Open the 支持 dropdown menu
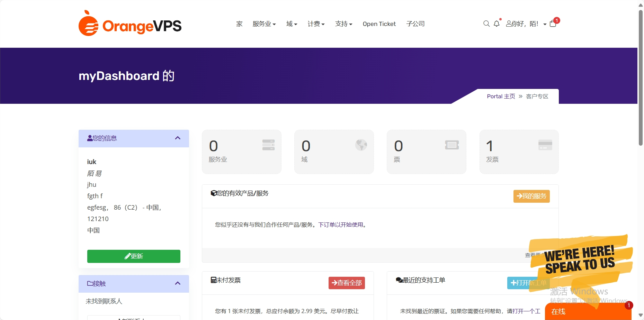The height and width of the screenshot is (320, 644). (343, 24)
